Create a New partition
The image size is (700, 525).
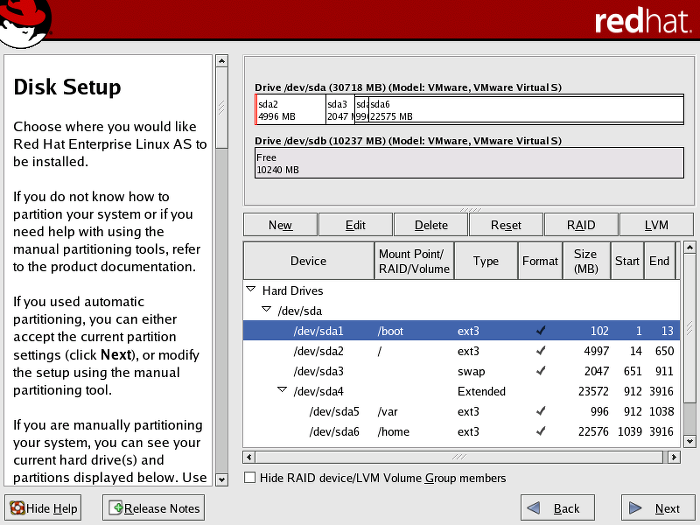280,225
